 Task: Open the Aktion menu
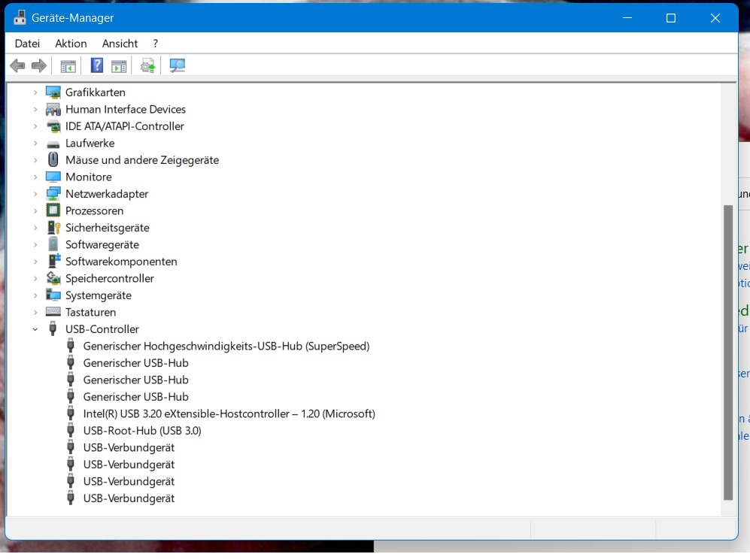[71, 44]
